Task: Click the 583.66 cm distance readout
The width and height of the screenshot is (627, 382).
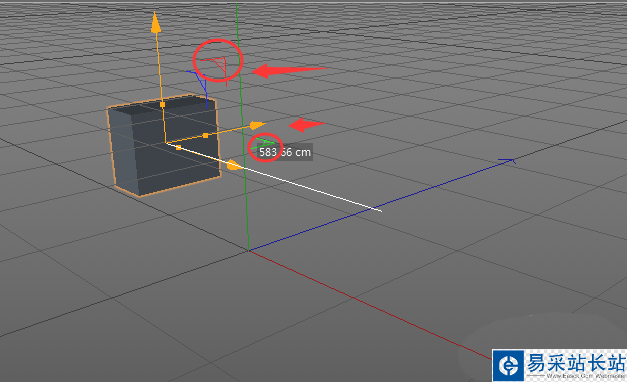Action: point(285,152)
